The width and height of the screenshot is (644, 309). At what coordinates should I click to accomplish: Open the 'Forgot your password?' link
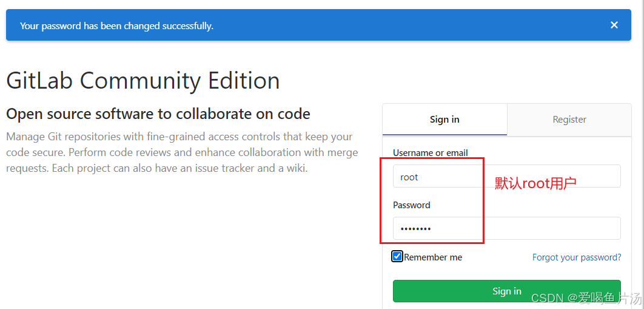coord(577,257)
